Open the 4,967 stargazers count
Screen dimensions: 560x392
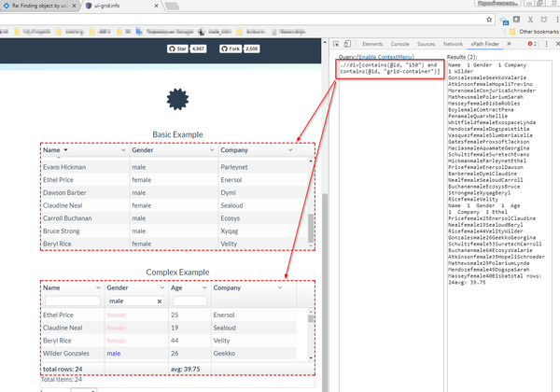tap(198, 49)
